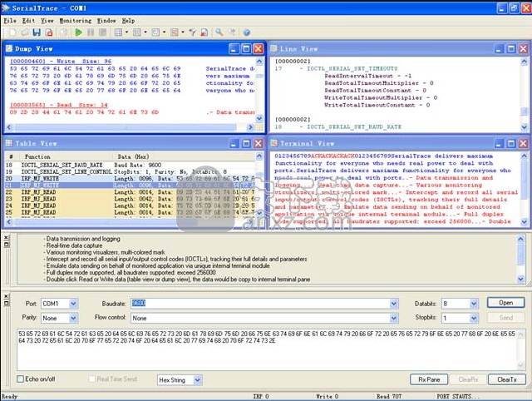Click the Table View horizontal scrollbar
Viewport: 532px width, 401px height.
pos(130,222)
